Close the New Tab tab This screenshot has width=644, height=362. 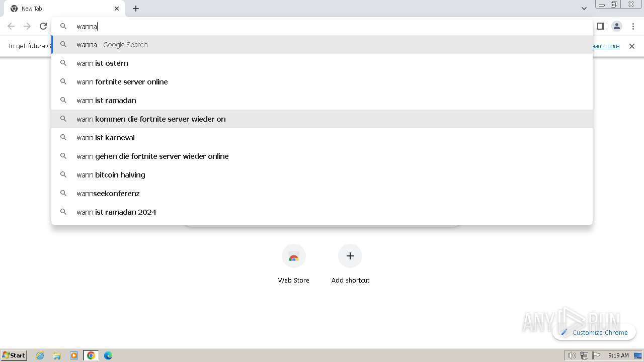(117, 9)
